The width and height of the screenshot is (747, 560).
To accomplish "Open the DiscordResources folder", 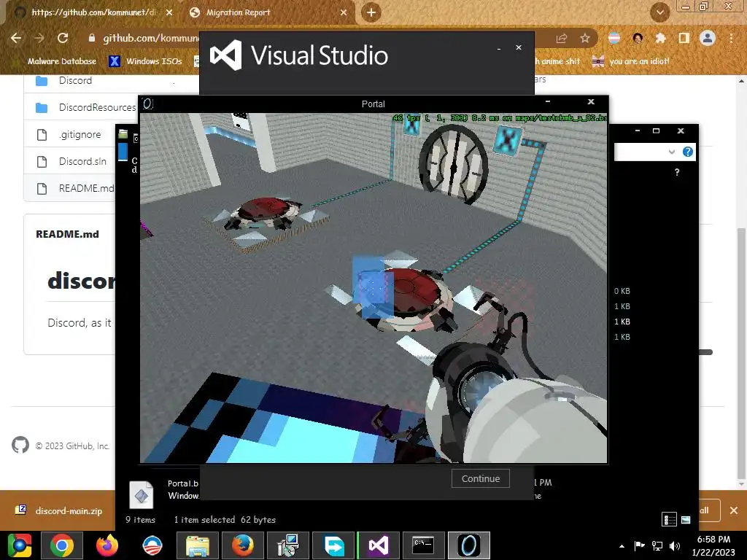I will [97, 108].
